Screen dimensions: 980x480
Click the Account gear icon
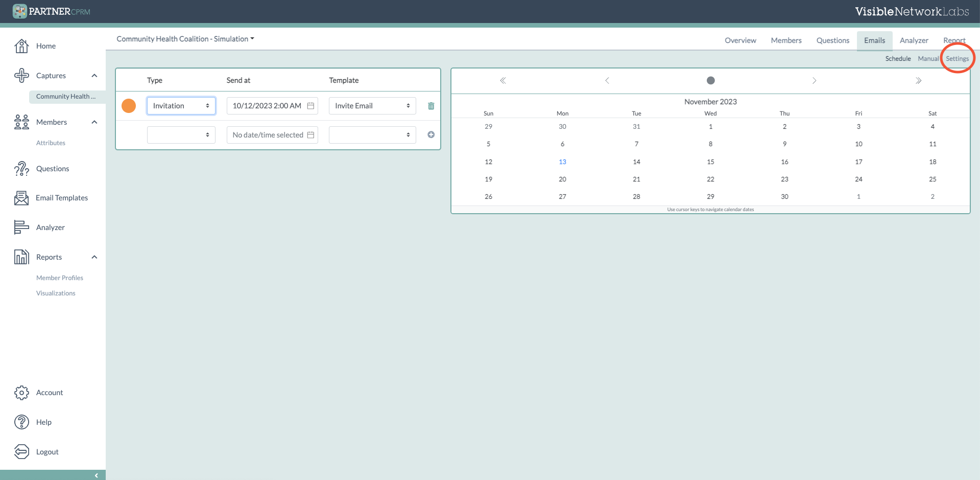21,392
